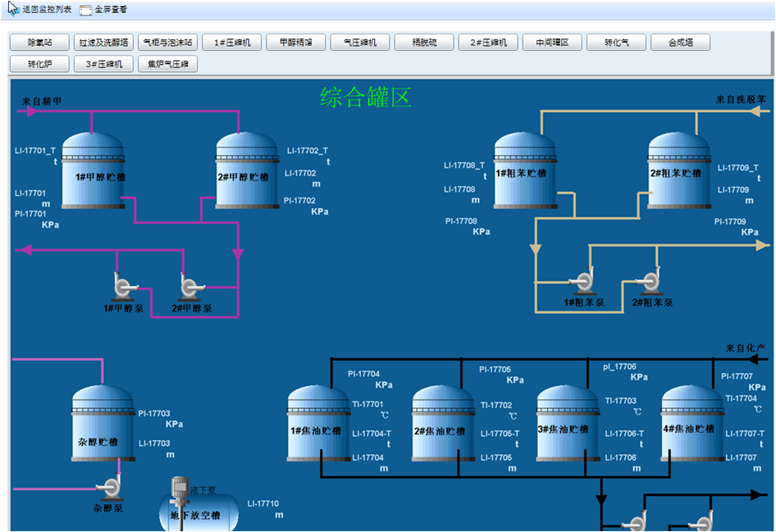The image size is (776, 532).
Task: Switch to 过滤及洗醇塔 screen
Action: 103,43
